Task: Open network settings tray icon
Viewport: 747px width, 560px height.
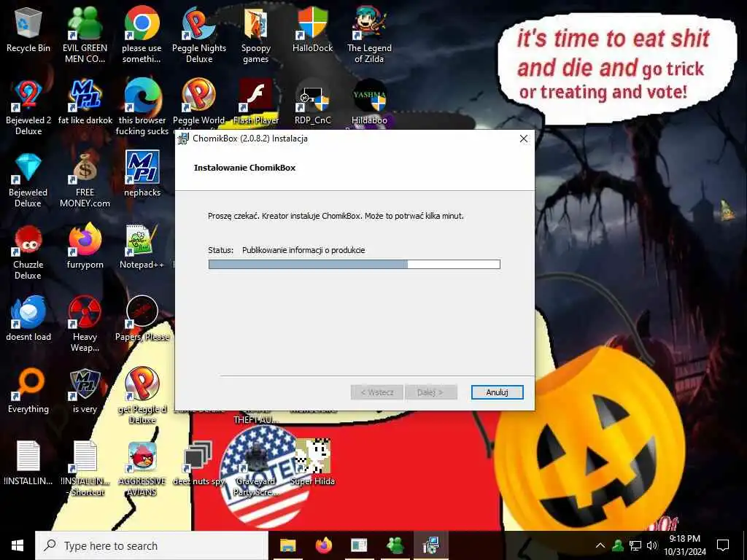Action: click(x=635, y=545)
